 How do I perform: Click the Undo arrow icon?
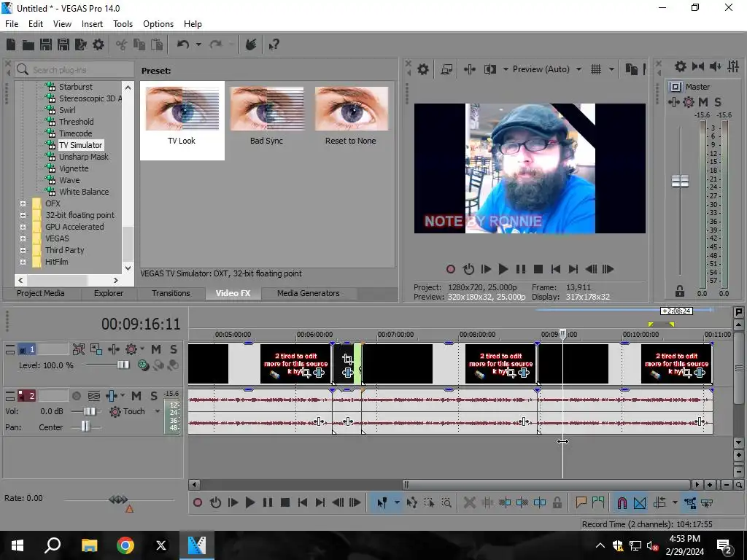(183, 44)
